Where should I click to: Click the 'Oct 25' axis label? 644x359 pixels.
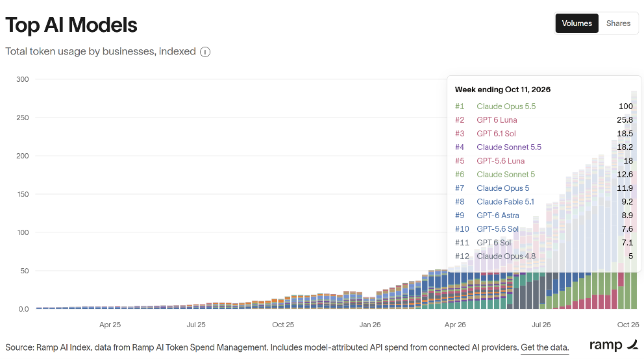tap(283, 325)
